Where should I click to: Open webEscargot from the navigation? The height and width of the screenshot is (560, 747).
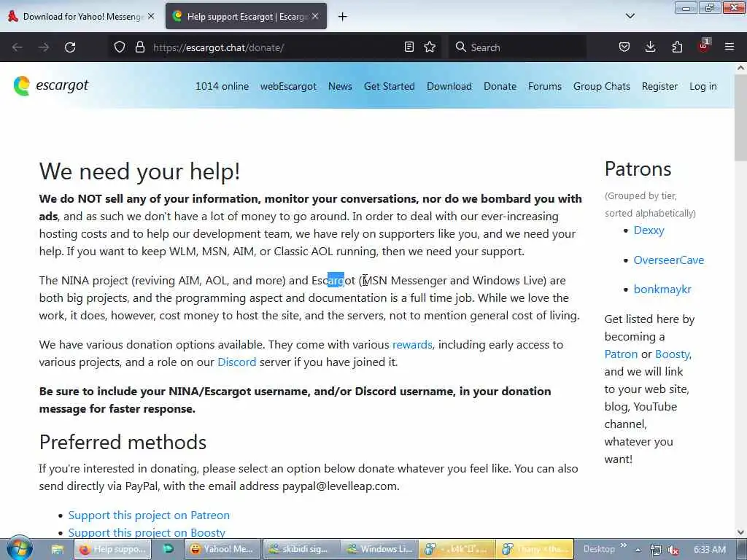(288, 86)
